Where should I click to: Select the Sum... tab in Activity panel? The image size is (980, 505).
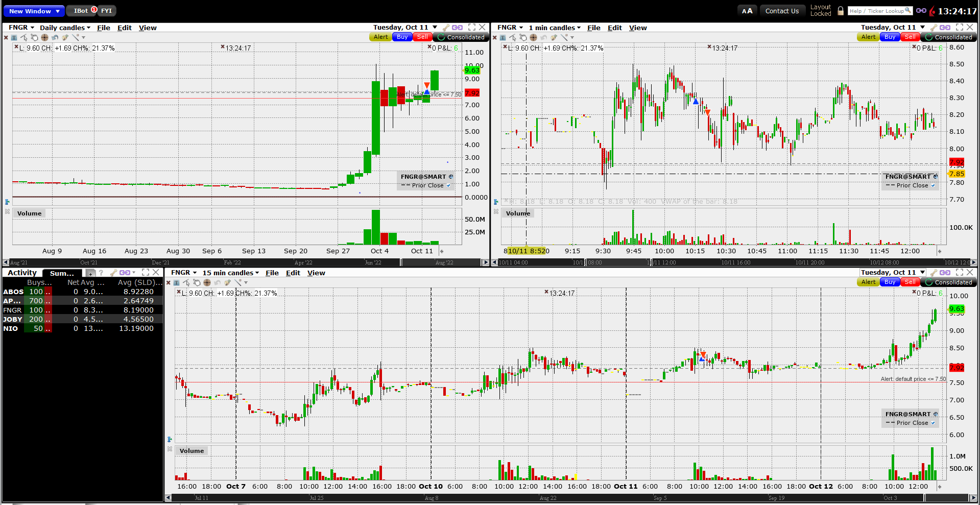(x=62, y=273)
